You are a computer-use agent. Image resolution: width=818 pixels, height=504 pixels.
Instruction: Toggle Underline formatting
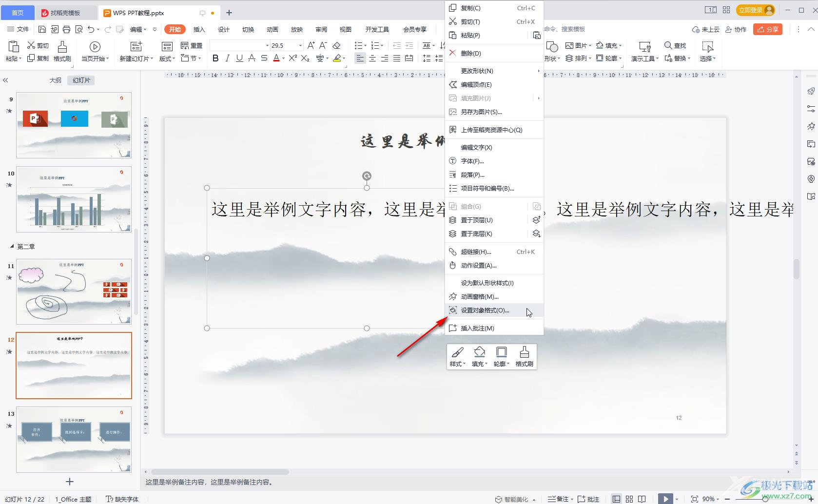tap(239, 58)
